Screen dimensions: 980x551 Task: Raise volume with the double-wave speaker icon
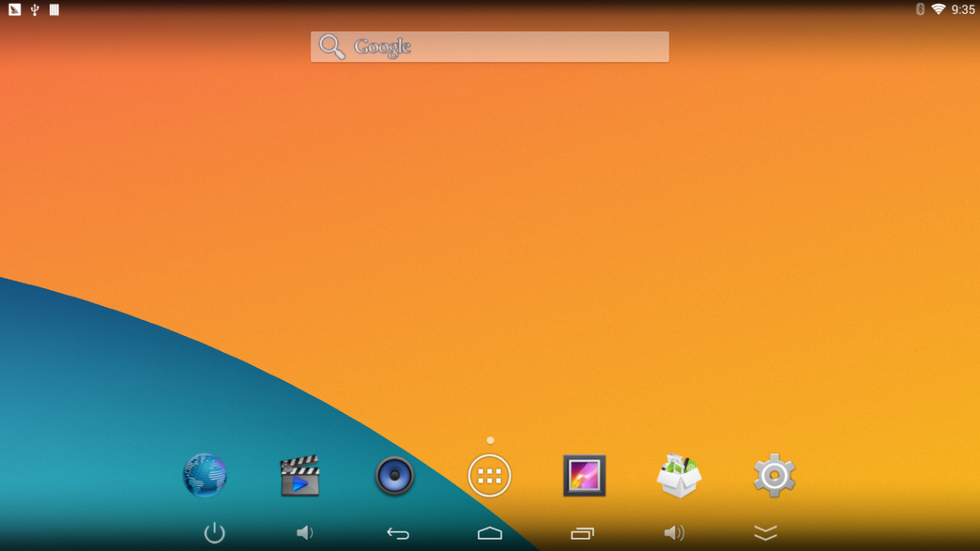[674, 532]
